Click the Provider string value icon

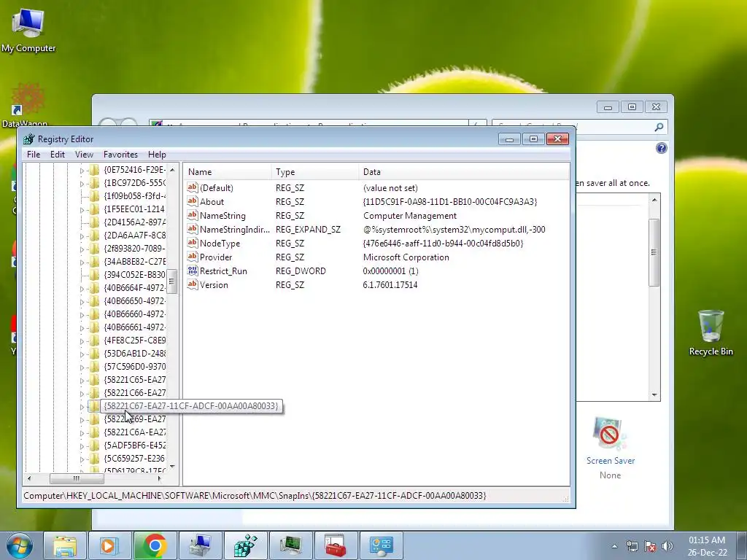point(192,257)
